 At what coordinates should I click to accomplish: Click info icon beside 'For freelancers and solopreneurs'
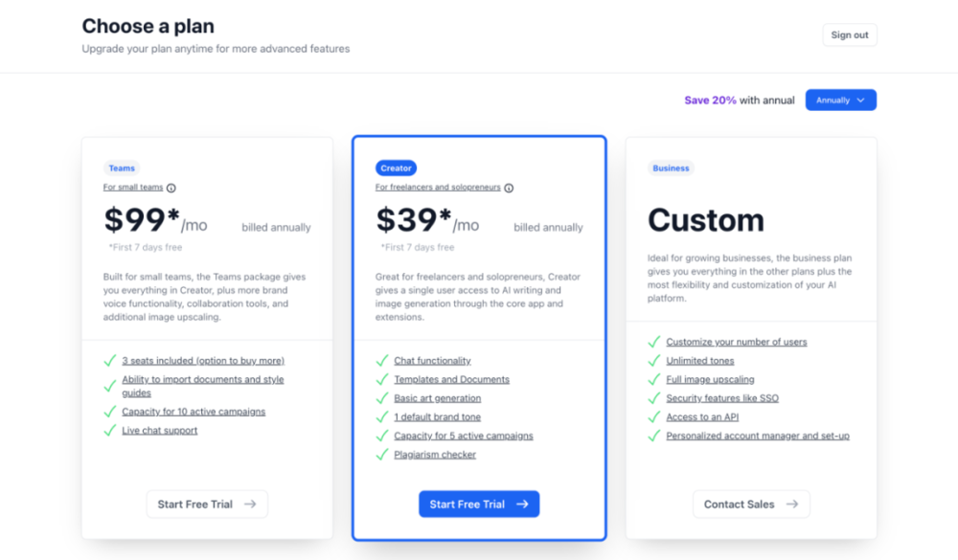(509, 189)
